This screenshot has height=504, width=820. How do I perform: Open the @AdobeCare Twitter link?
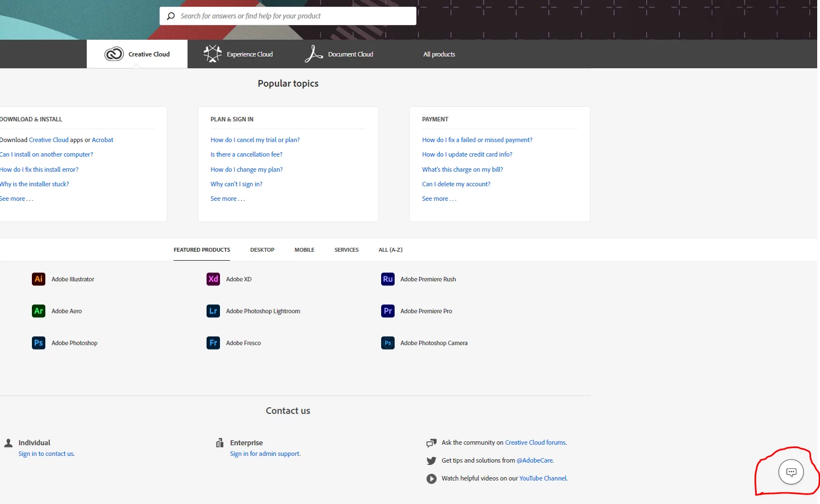click(535, 460)
